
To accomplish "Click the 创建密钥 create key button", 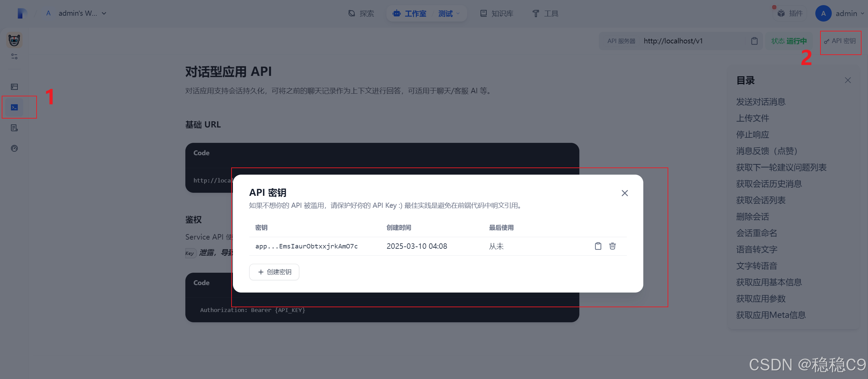I will (274, 272).
